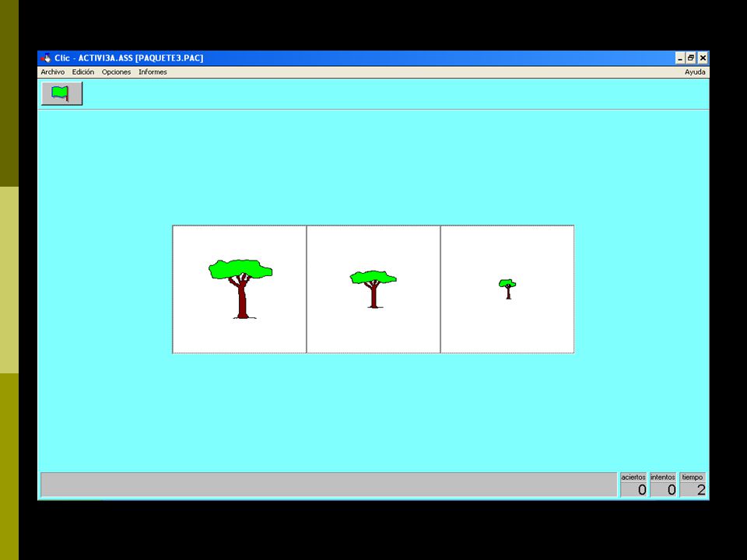Viewport: 747px width, 560px height.
Task: Select the smallest tree picture
Action: [507, 289]
